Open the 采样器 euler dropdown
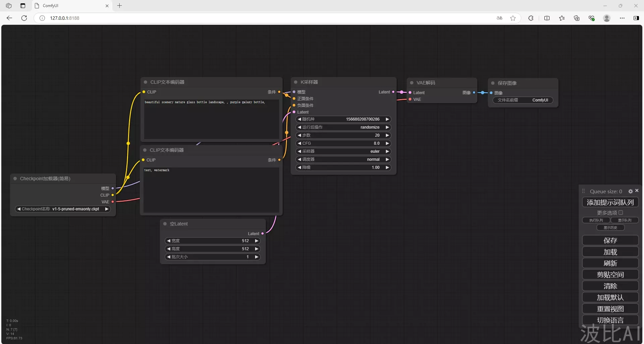Screen dimensions: 644x344 343,151
